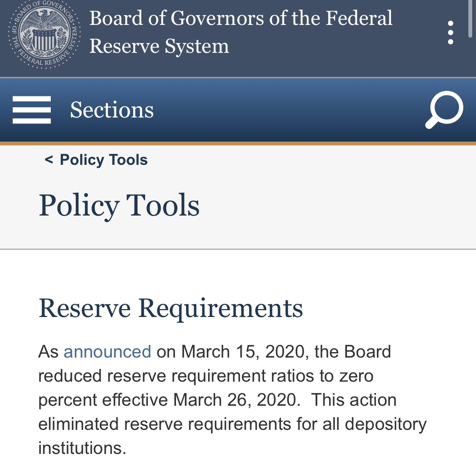
Task: Click the magnifying glass search icon
Action: point(444,110)
